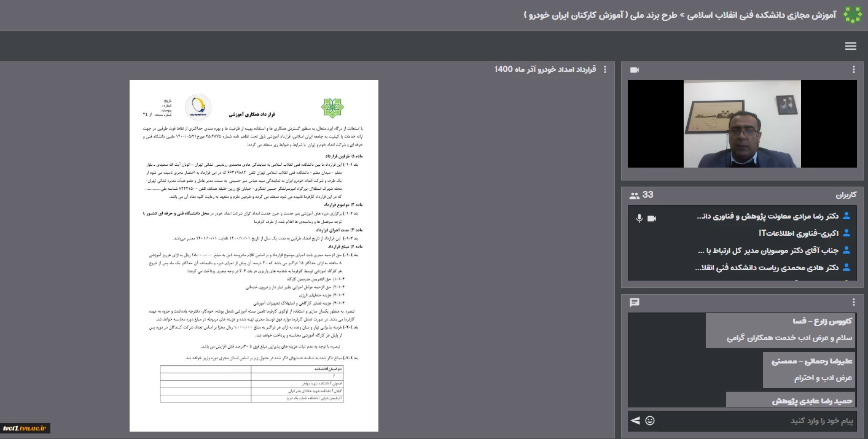The image size is (868, 439).
Task: Toggle the microphone icon for دکتر رضا مرادی
Action: 639,218
